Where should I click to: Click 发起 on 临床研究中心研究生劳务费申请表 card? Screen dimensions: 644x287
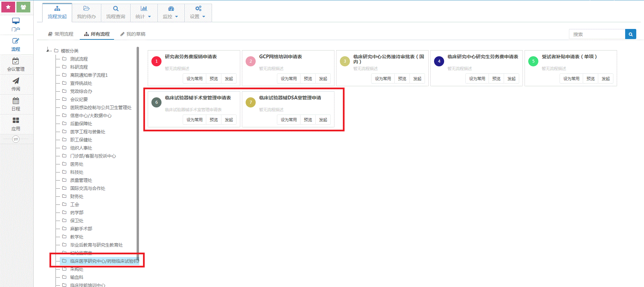click(x=511, y=78)
